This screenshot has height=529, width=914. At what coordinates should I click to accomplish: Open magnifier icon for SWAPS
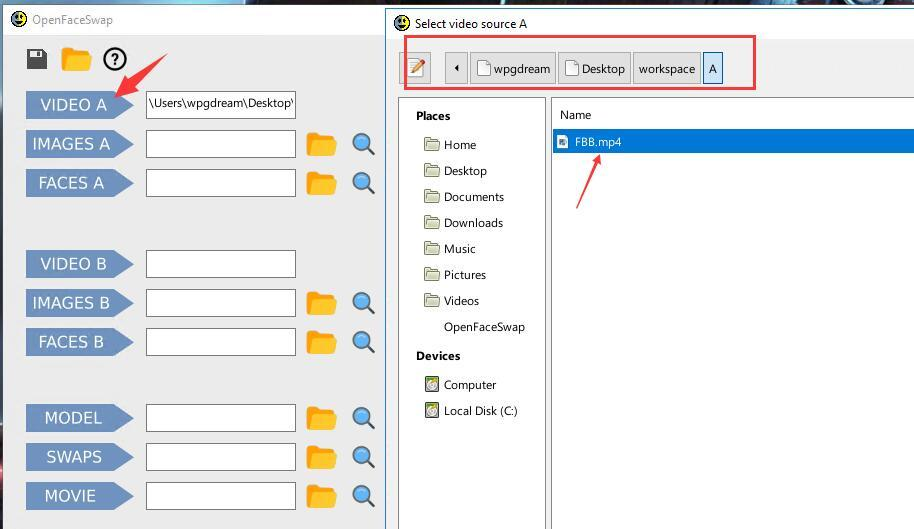[x=363, y=457]
